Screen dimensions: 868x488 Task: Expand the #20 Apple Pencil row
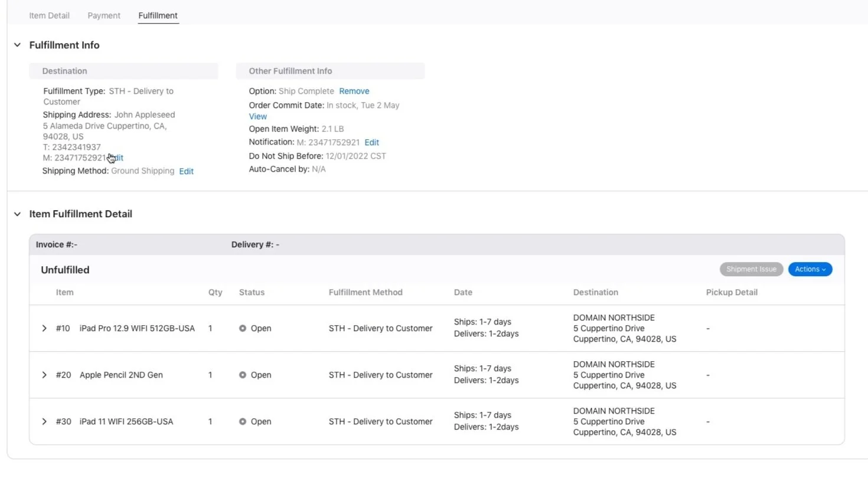click(x=44, y=375)
